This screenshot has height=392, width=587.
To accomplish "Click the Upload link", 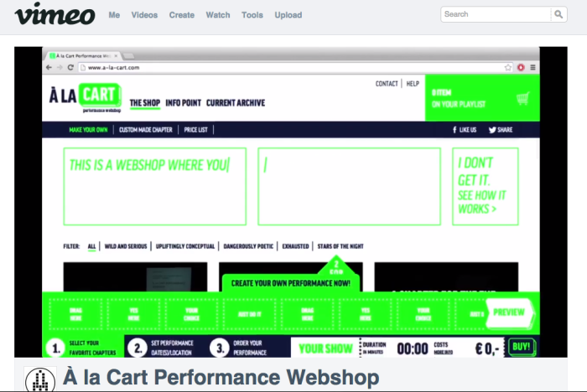I will (288, 15).
